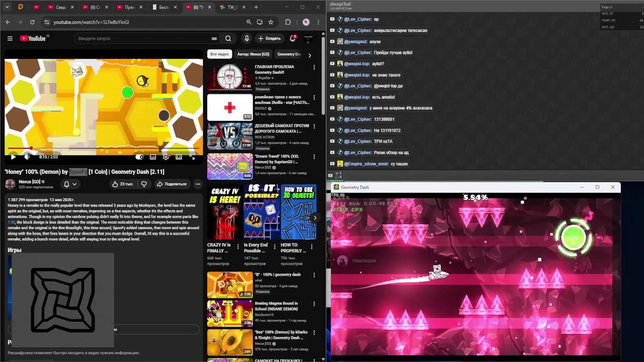Open the on-screen keyboard in search box

(x=214, y=38)
